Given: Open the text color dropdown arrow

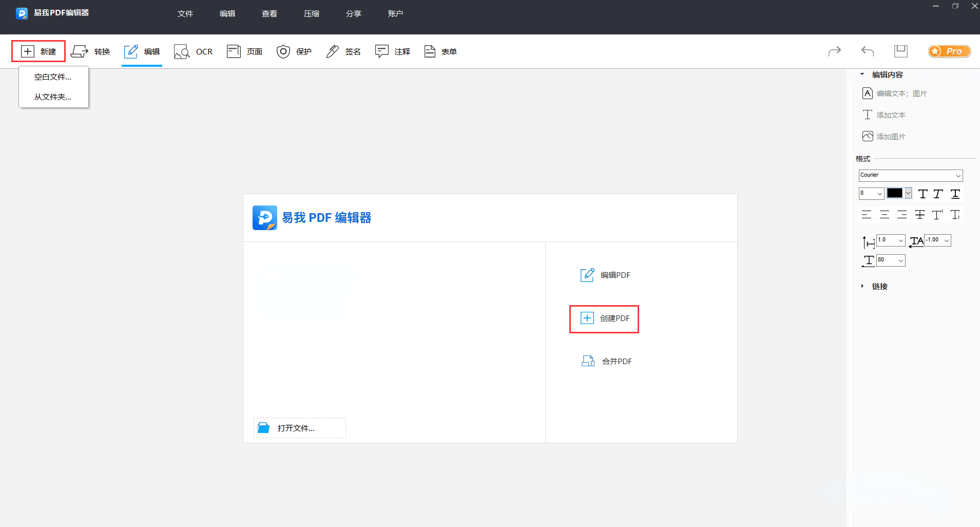Looking at the screenshot, I should coord(908,193).
